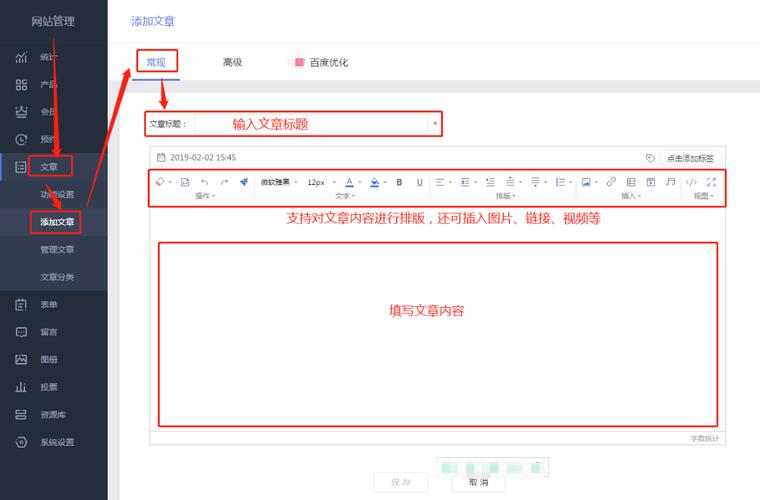Screen dimensions: 760x500
Task: Click 点击添加标签 add tag button
Action: (x=690, y=158)
